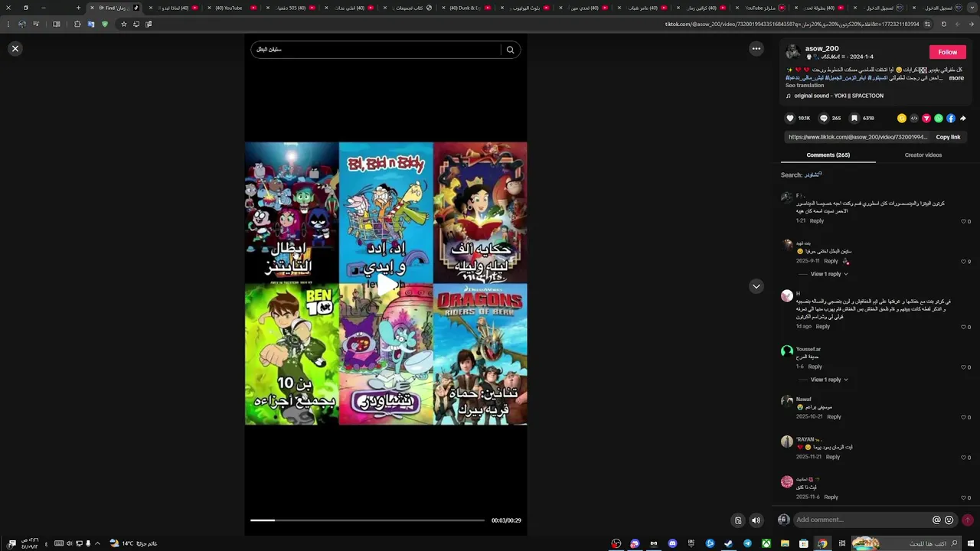Insert a mention with the @ icon
Screen dimensions: 980x551
pyautogui.click(x=936, y=520)
